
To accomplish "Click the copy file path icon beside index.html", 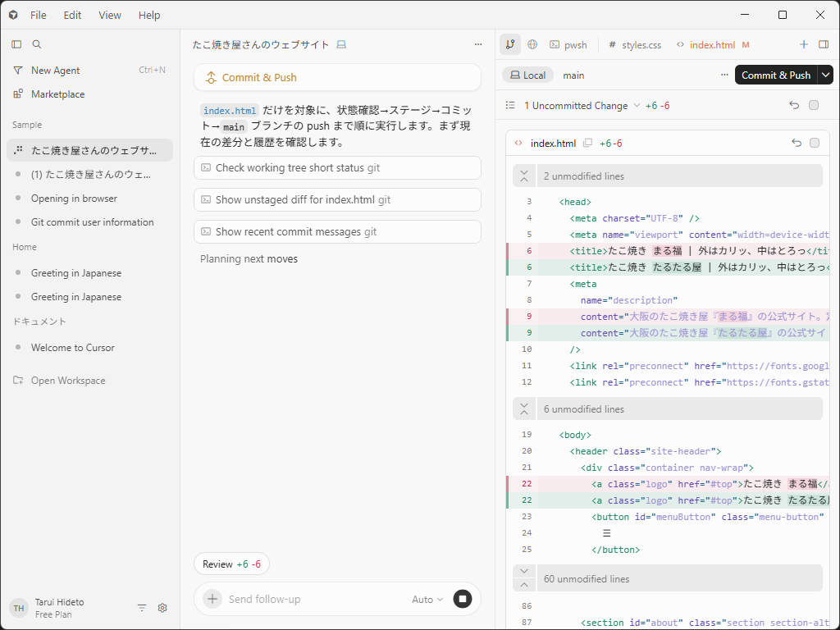I will coord(587,142).
